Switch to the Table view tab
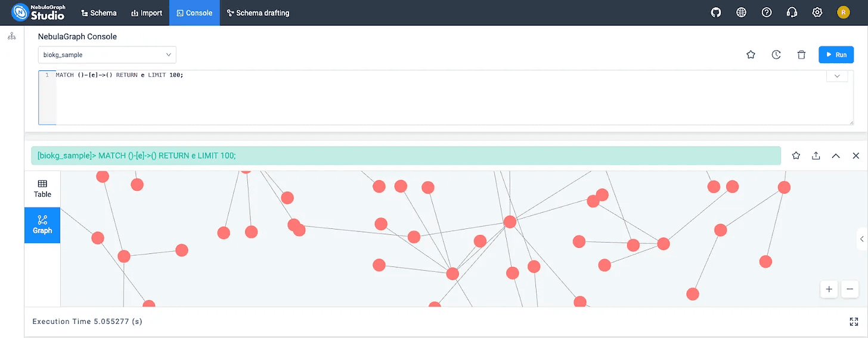Screen dimensions: 868x338 [x=42, y=189]
